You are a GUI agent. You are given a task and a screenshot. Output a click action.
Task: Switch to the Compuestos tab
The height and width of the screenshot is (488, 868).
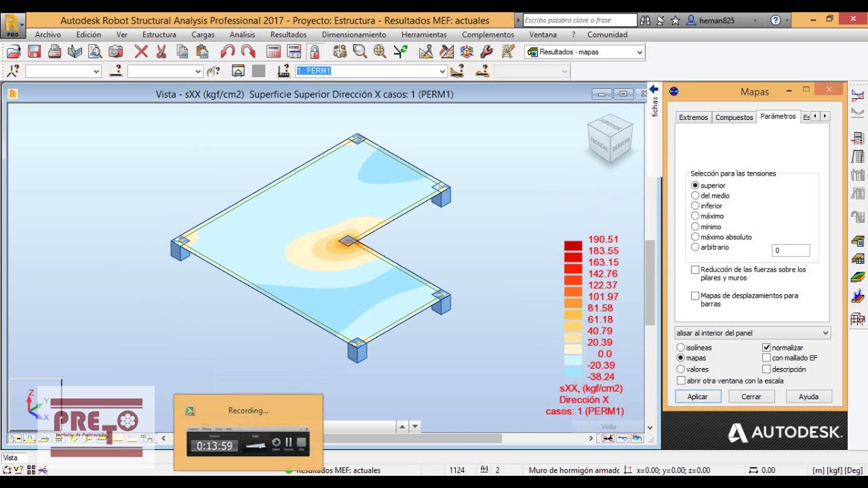[x=734, y=117]
